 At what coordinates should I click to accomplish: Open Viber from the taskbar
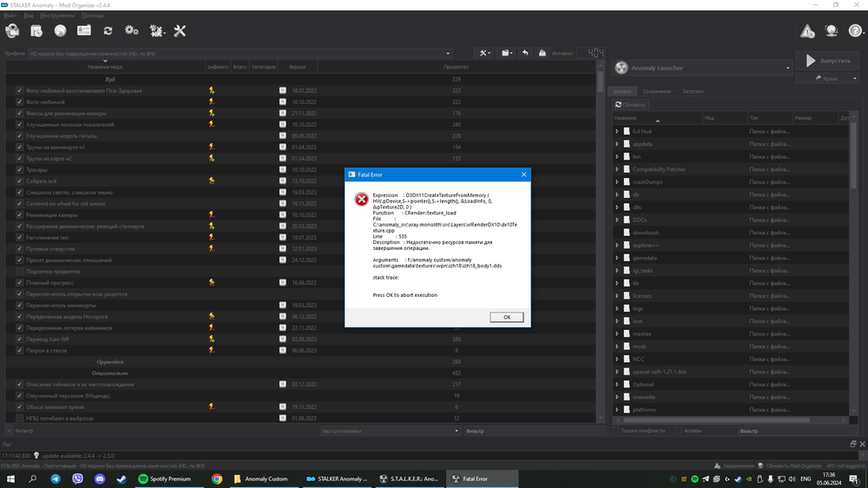(x=77, y=479)
